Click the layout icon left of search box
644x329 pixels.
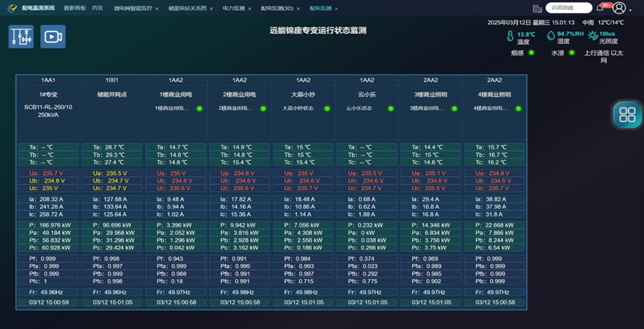click(537, 8)
